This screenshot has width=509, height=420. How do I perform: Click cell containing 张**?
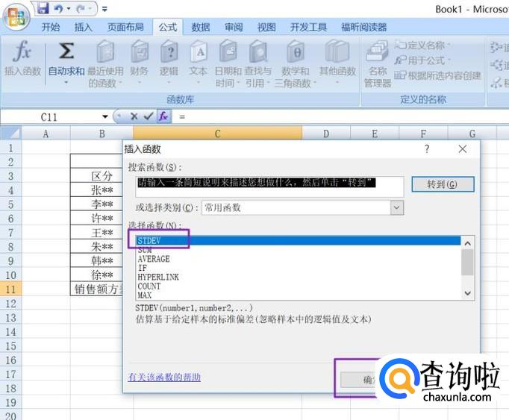[x=102, y=190]
